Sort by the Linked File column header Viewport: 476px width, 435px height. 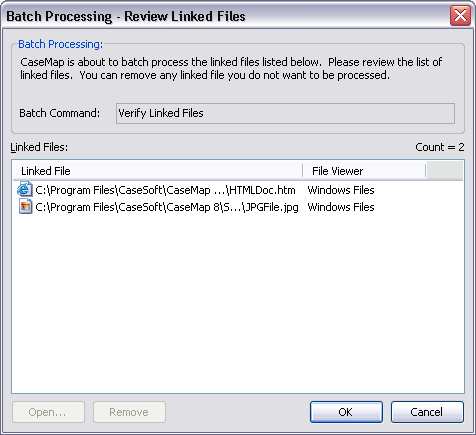point(158,171)
